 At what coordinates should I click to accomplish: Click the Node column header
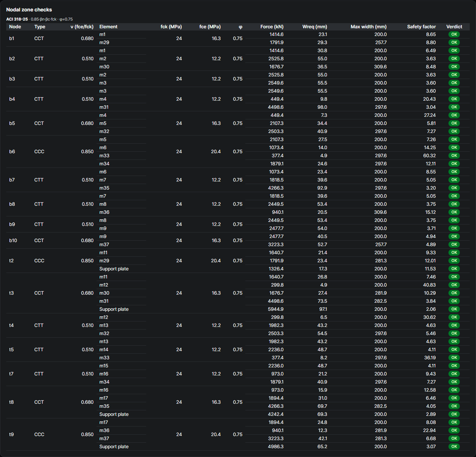(15, 27)
